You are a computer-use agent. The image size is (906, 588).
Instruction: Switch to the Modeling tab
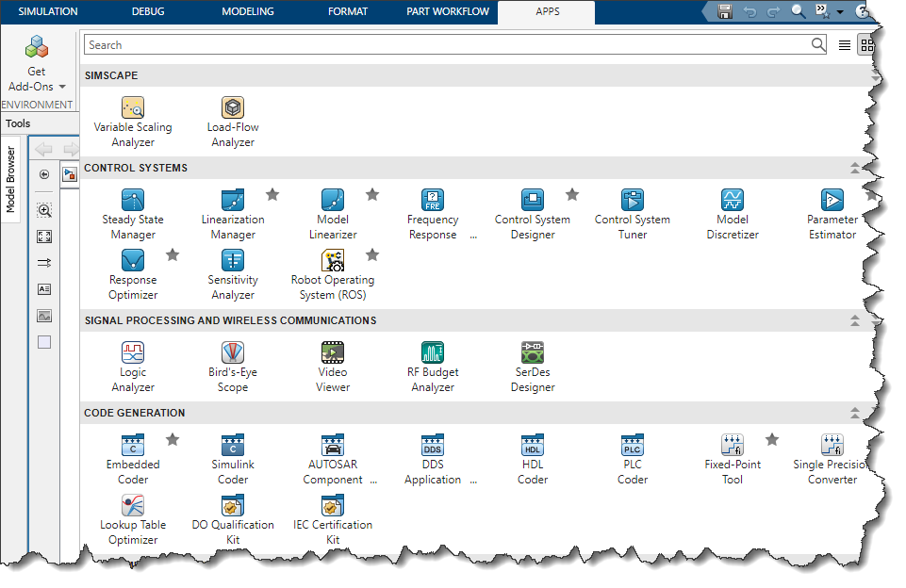[x=248, y=12]
